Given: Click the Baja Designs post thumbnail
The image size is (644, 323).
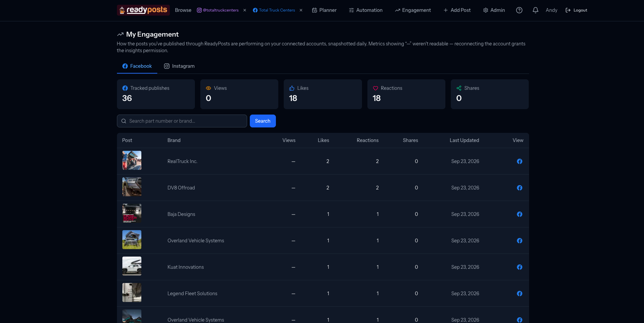Looking at the screenshot, I should coord(132,213).
